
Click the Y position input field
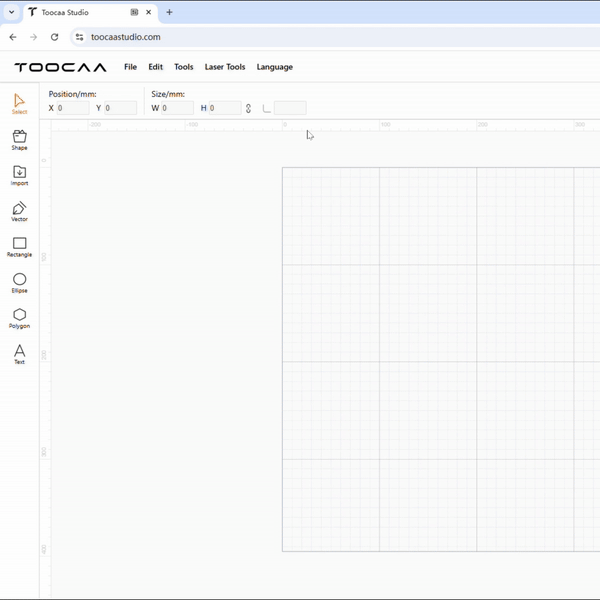click(x=120, y=108)
